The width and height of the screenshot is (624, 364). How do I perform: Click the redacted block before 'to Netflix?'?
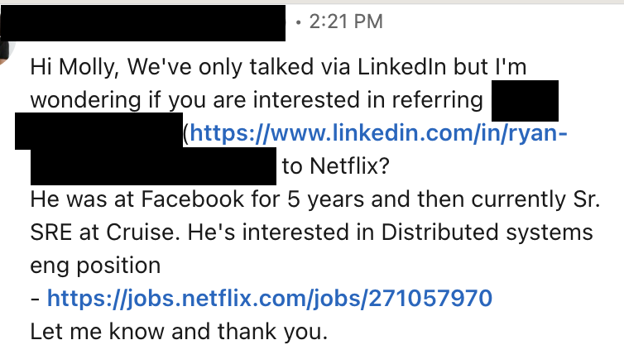(x=153, y=166)
